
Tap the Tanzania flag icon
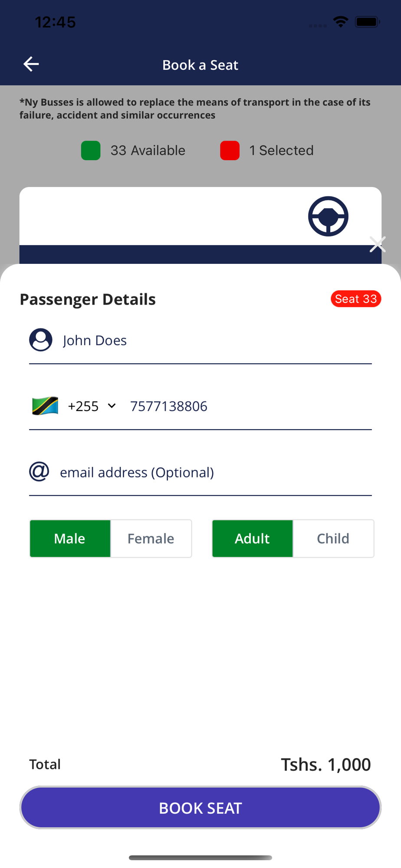(x=45, y=406)
